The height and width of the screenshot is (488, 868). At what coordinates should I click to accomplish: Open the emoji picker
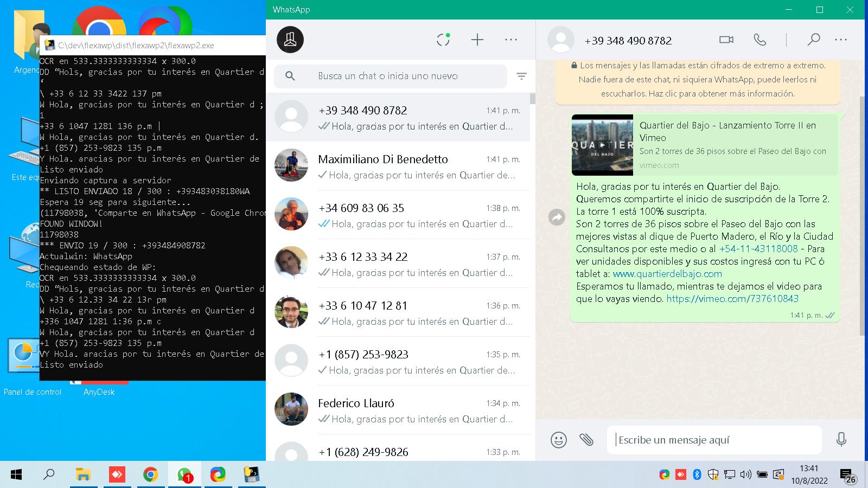point(558,440)
